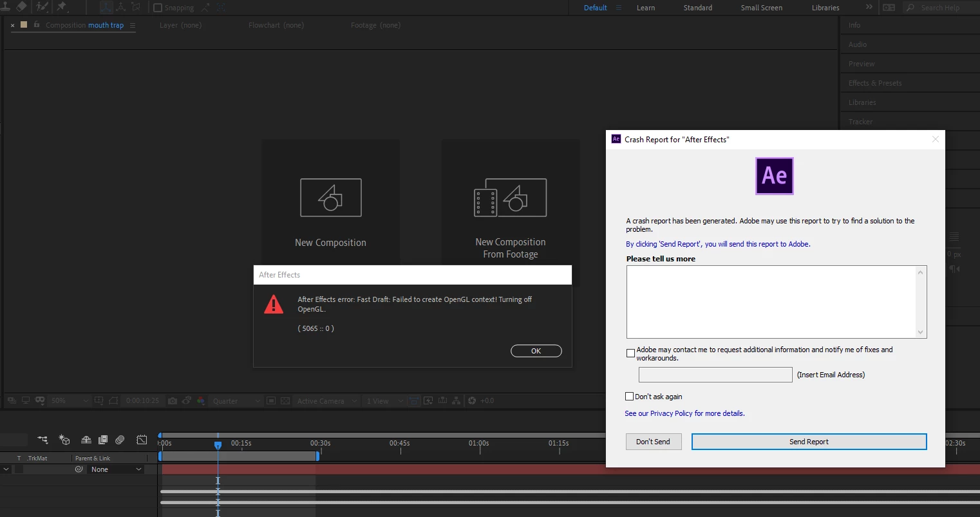The height and width of the screenshot is (517, 980).
Task: Toggle the motion blur icon in timeline
Action: [120, 440]
